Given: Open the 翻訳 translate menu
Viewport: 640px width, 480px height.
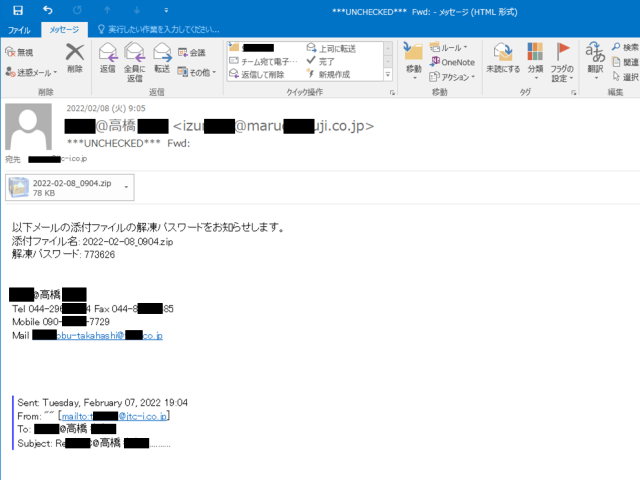Looking at the screenshot, I should 596,61.
